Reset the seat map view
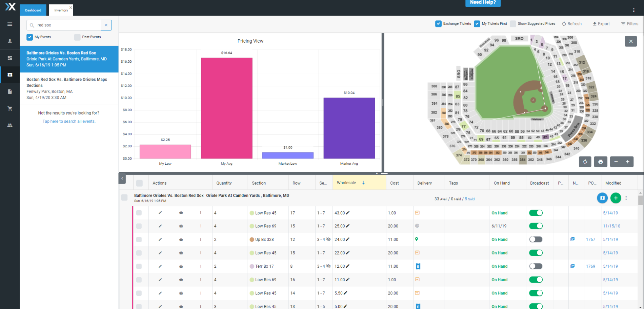The image size is (644, 309). coord(585,162)
